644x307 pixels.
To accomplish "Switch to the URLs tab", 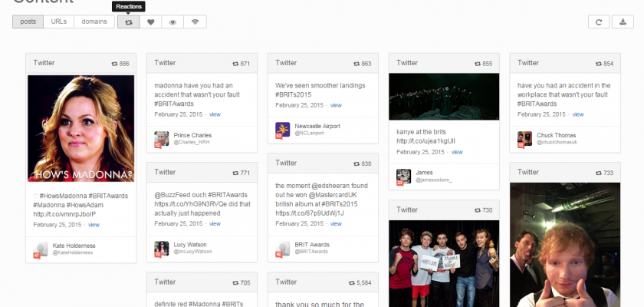I will 59,21.
